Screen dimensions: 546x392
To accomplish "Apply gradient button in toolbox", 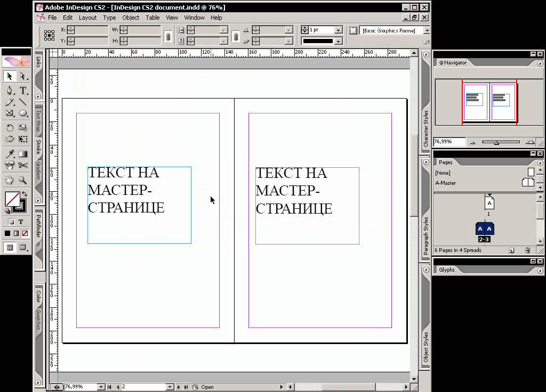I will point(16,233).
